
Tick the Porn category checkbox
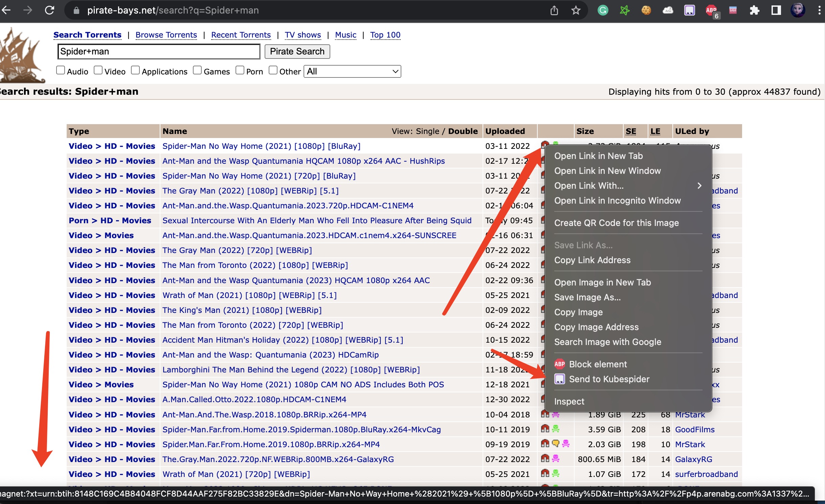coord(240,70)
